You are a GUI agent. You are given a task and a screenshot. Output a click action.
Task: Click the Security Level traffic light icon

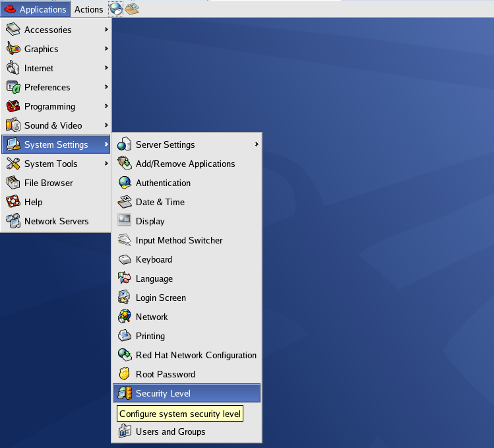tap(125, 393)
